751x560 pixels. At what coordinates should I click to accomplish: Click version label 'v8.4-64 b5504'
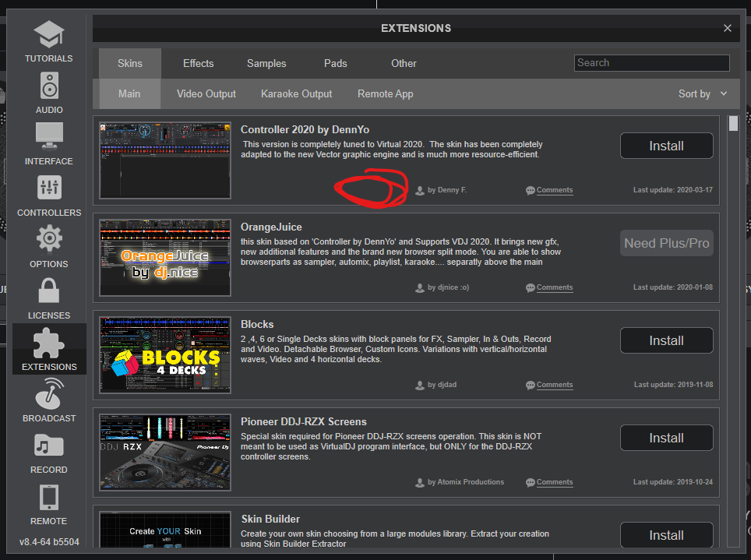tap(49, 542)
